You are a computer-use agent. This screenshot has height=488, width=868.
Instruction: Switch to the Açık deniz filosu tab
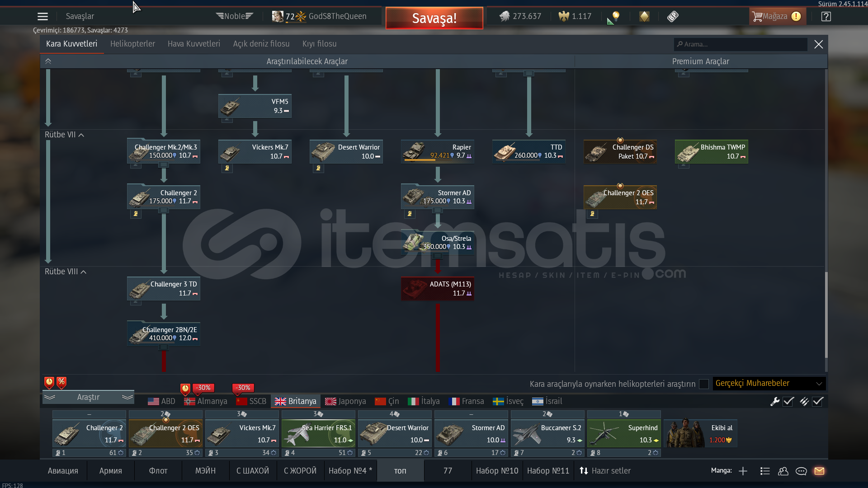pos(261,44)
